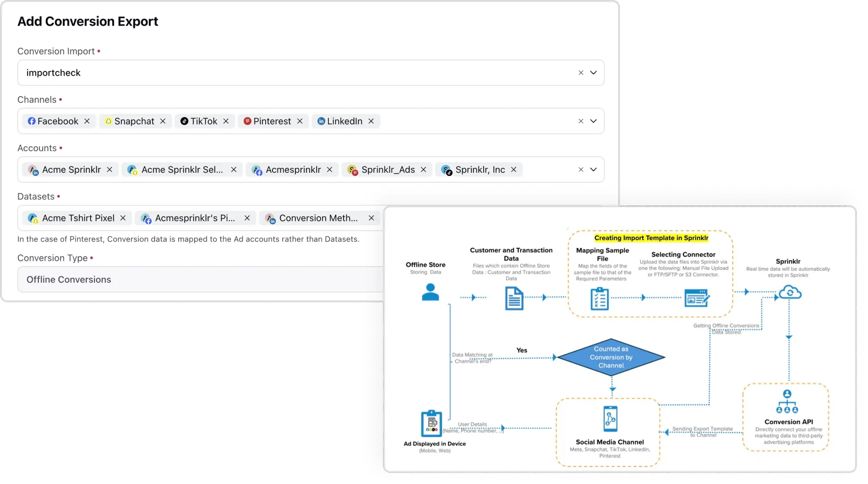Clear all selected Channels
Image resolution: width=868 pixels, height=484 pixels.
coord(581,121)
